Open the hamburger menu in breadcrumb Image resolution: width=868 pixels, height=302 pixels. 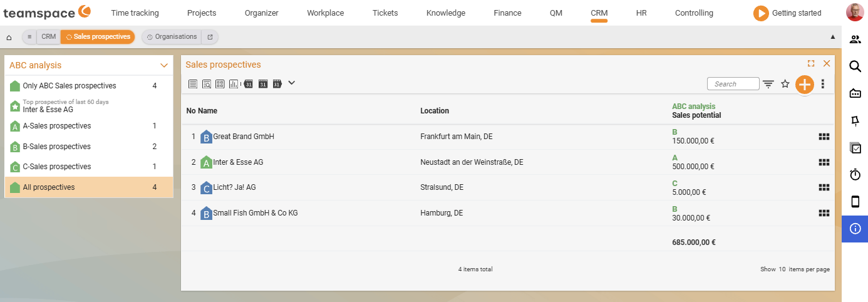click(29, 37)
